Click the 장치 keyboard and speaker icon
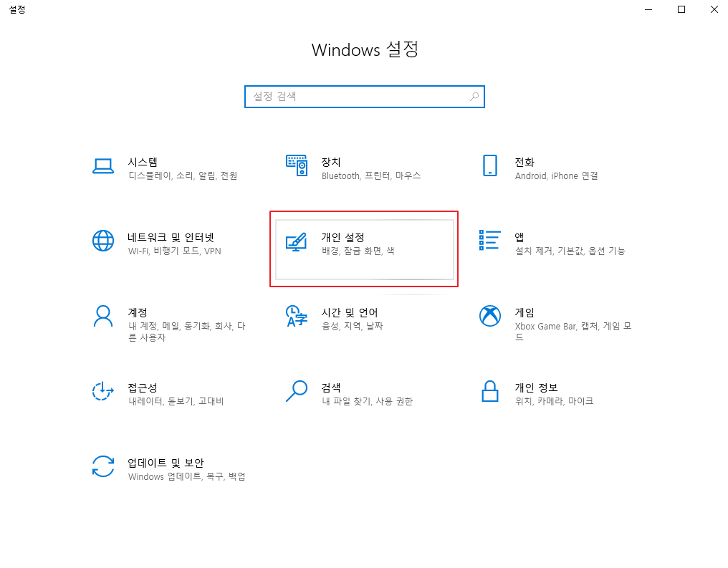The image size is (728, 568). pos(297,165)
